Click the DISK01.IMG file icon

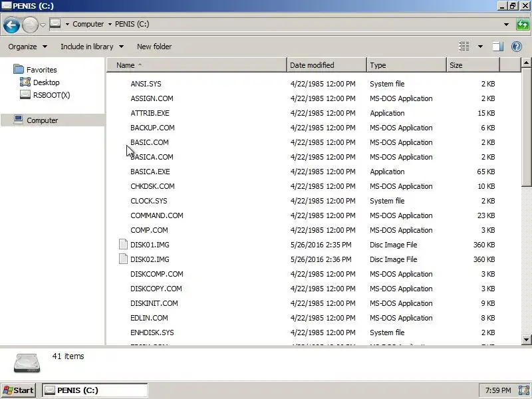click(123, 244)
